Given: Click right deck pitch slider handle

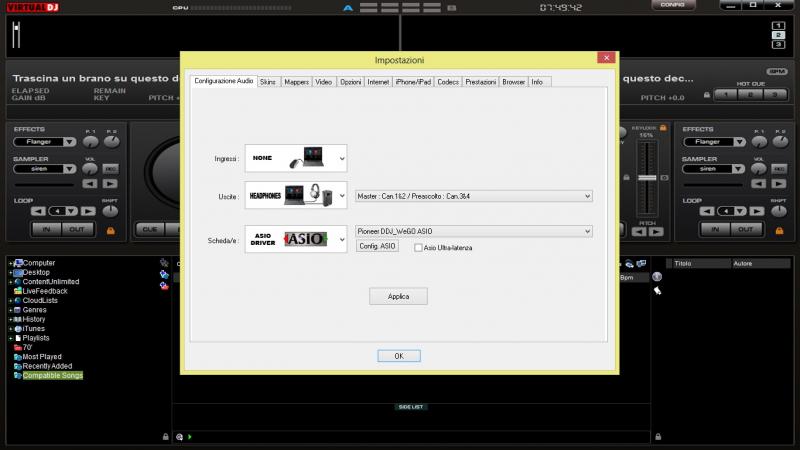Looking at the screenshot, I should click(647, 178).
